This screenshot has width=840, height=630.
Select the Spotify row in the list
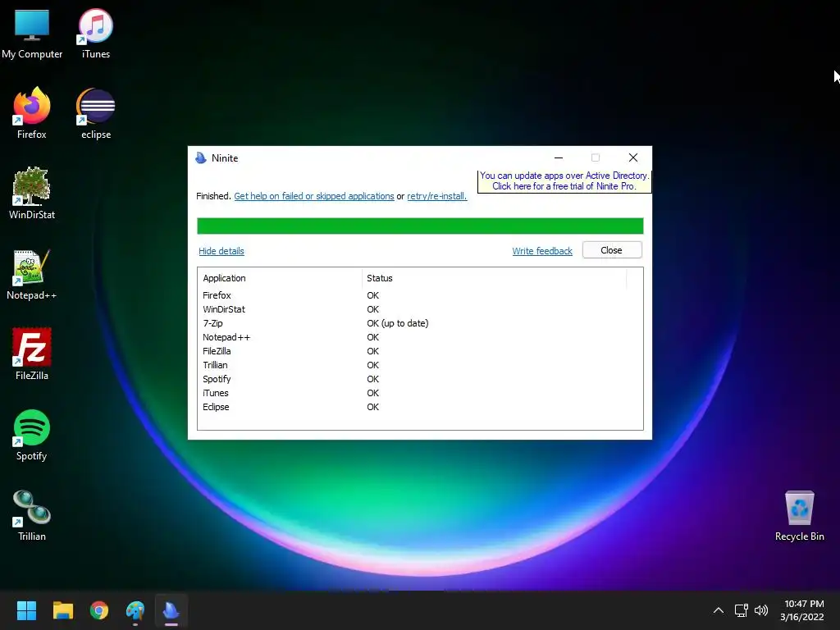pyautogui.click(x=420, y=379)
